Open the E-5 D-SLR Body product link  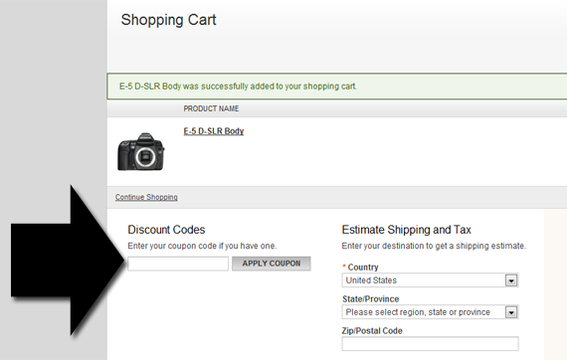[214, 131]
